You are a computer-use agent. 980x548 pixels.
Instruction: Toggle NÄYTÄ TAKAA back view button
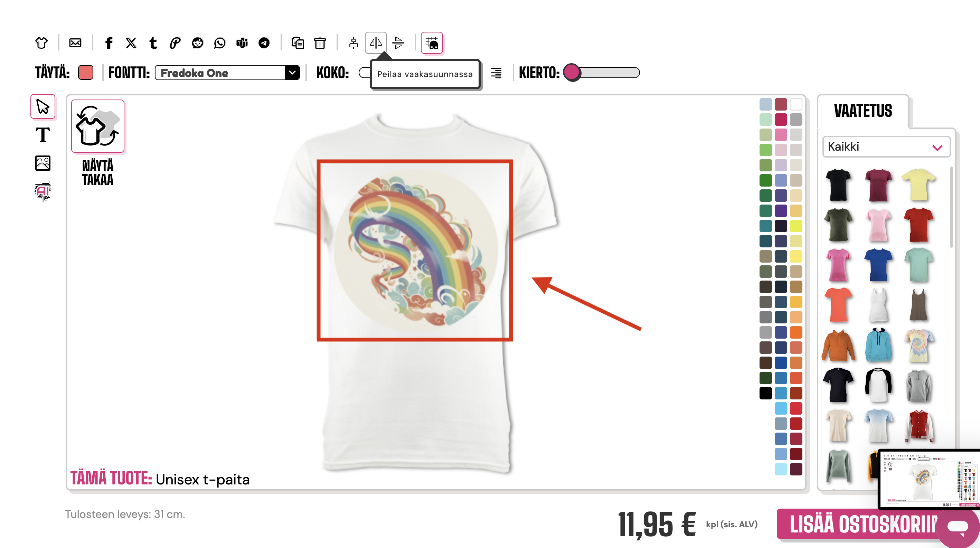tap(98, 126)
